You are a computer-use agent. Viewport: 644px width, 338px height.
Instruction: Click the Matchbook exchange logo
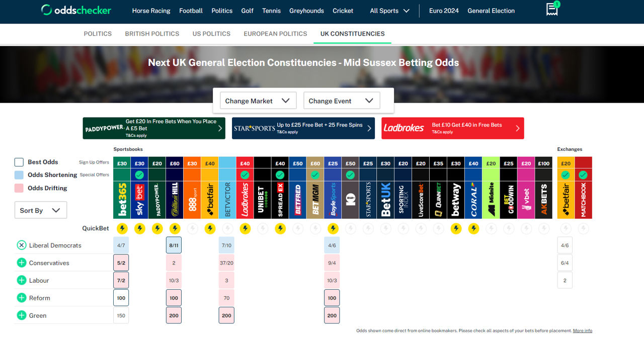point(583,200)
